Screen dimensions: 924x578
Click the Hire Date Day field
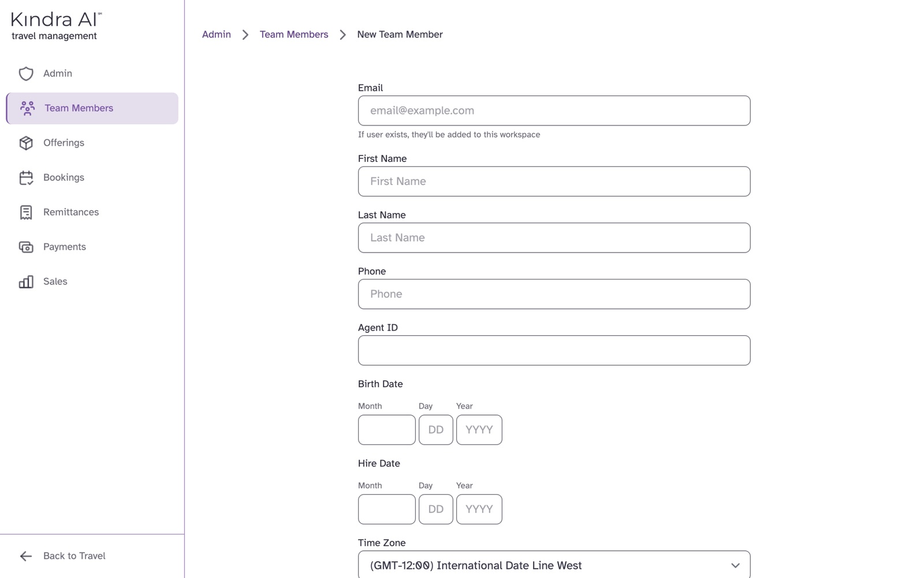435,509
